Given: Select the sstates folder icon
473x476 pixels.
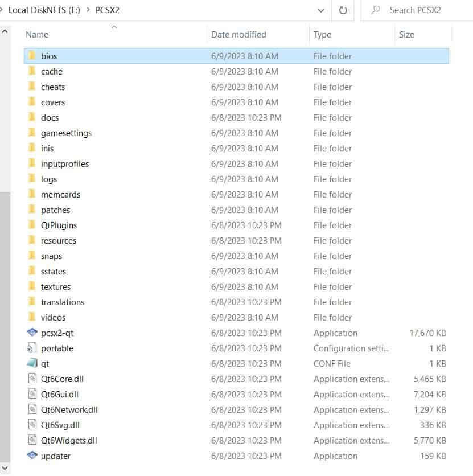Looking at the screenshot, I should pyautogui.click(x=32, y=271).
